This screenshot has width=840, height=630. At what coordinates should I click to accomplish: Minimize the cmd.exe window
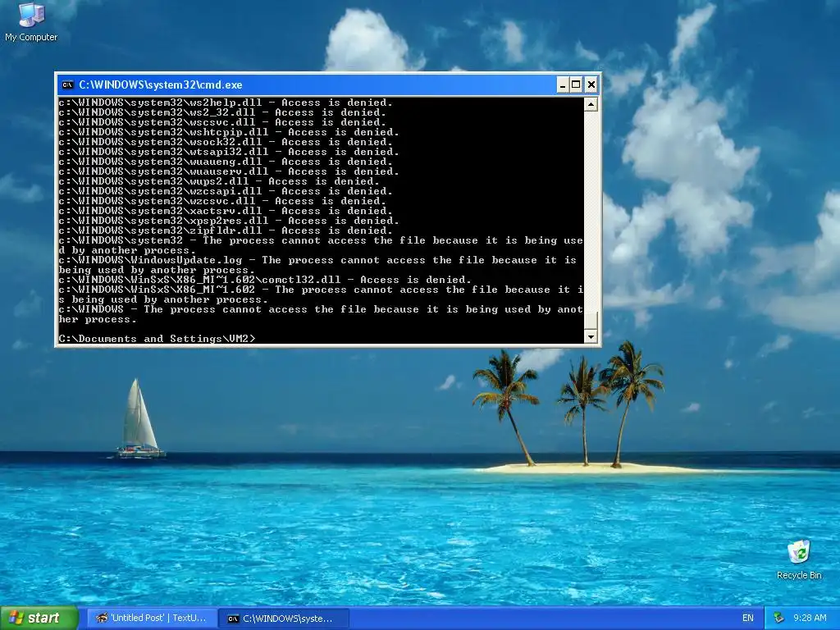563,84
